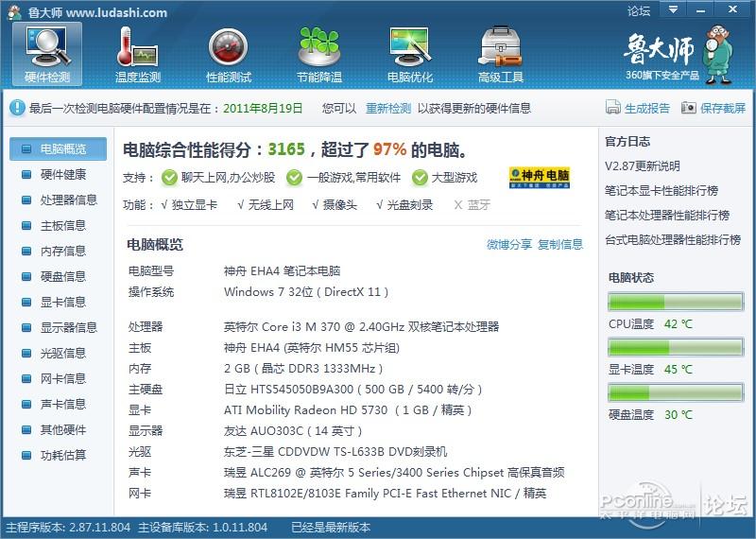Click 已经是最新版本 status bar text

point(331,528)
